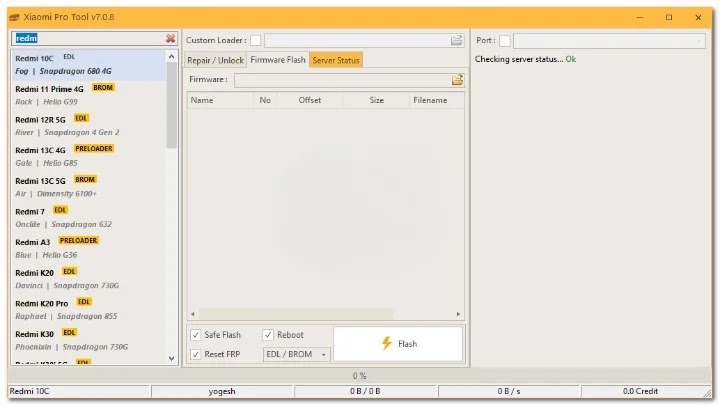Image resolution: width=720 pixels, height=405 pixels.
Task: Click the Size column header
Action: 376,100
